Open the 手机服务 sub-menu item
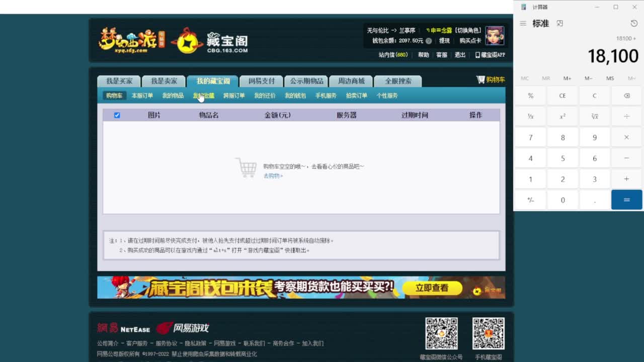The height and width of the screenshot is (362, 644). pyautogui.click(x=326, y=96)
